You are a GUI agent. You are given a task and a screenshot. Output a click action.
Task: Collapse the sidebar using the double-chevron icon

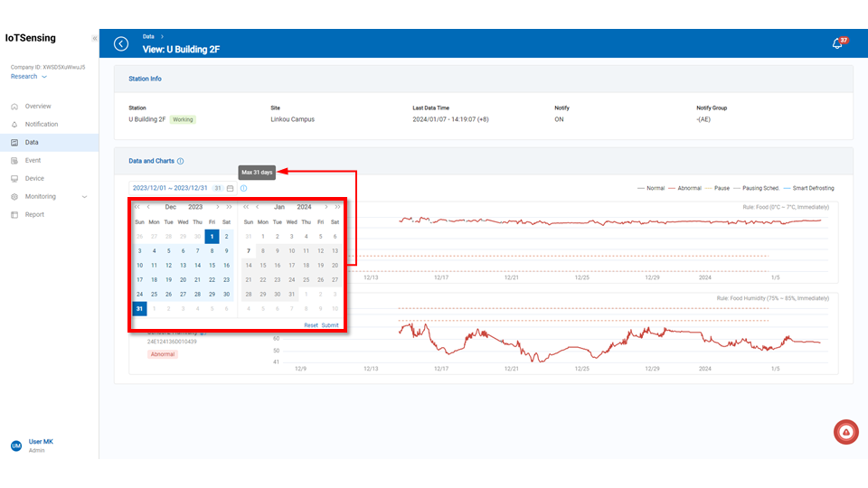pyautogui.click(x=94, y=38)
